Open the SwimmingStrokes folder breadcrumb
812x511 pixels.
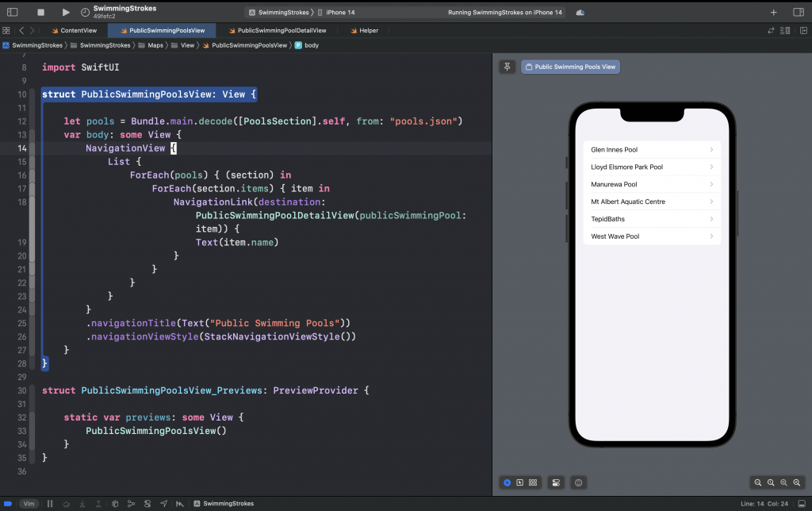tap(101, 45)
